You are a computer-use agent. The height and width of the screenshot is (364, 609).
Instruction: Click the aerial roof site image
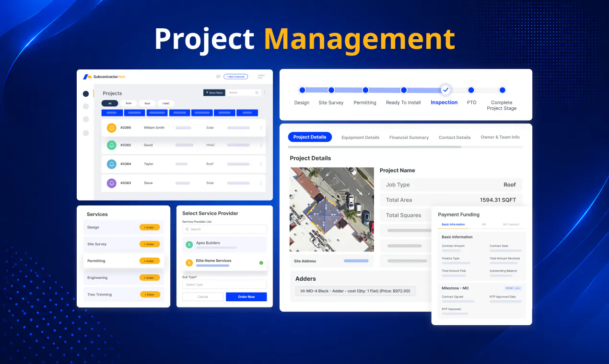pos(332,209)
